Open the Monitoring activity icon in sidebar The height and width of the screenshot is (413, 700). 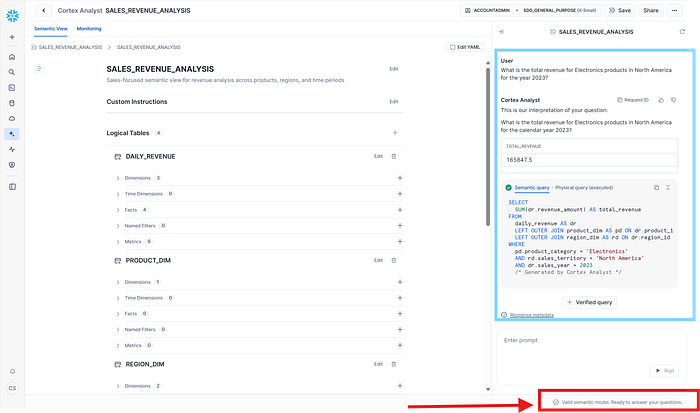[x=12, y=149]
